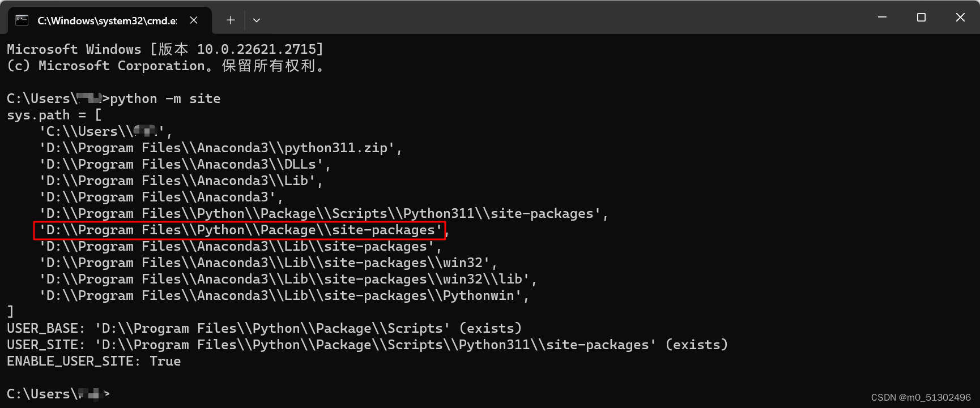The height and width of the screenshot is (408, 980).
Task: Click the USER_BASE path showing Scripts folder
Action: [x=263, y=328]
